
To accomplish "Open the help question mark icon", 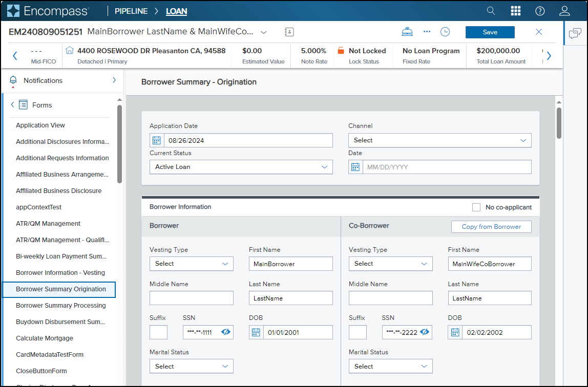I will (540, 11).
